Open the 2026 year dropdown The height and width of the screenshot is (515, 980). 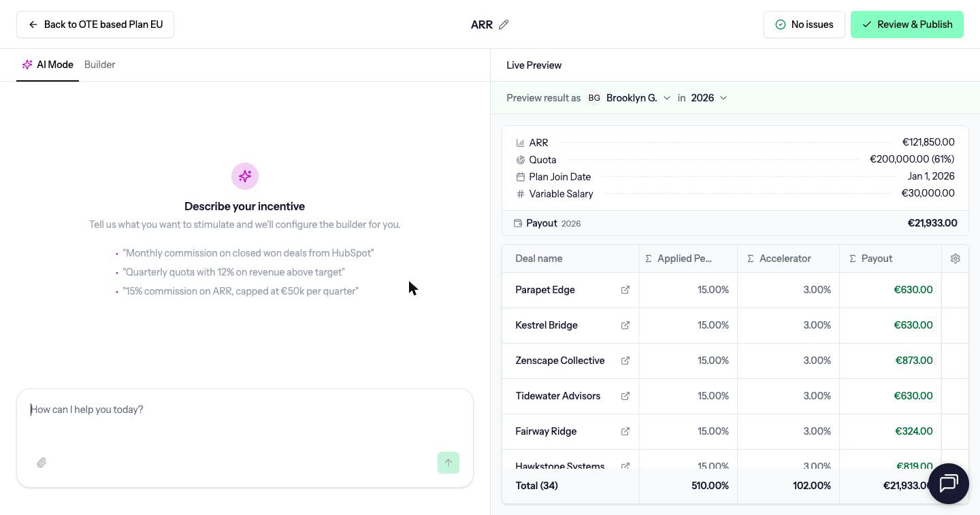point(709,98)
